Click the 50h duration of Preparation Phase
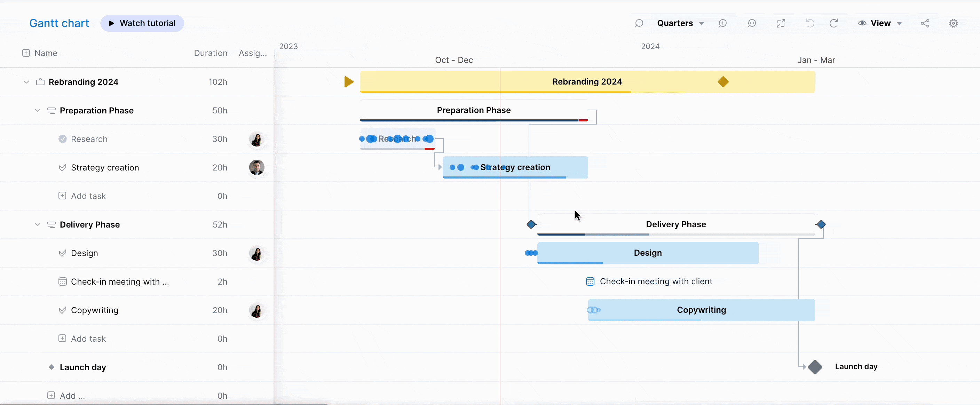Image resolution: width=980 pixels, height=405 pixels. pyautogui.click(x=220, y=110)
